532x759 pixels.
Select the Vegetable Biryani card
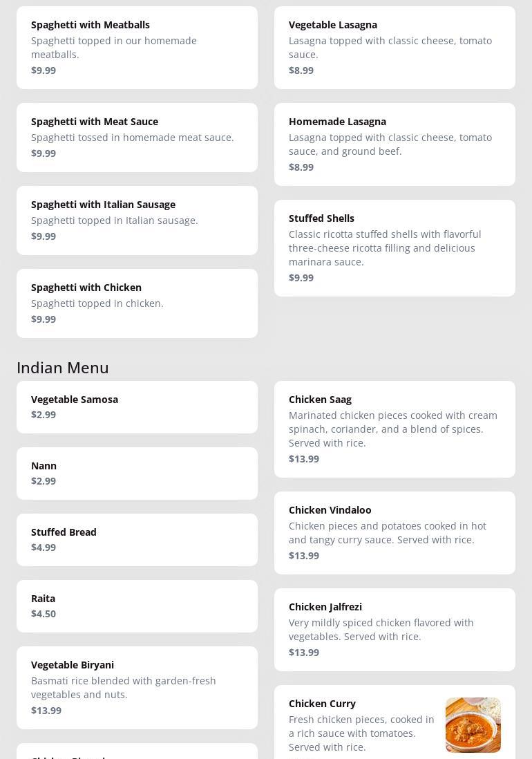click(137, 688)
